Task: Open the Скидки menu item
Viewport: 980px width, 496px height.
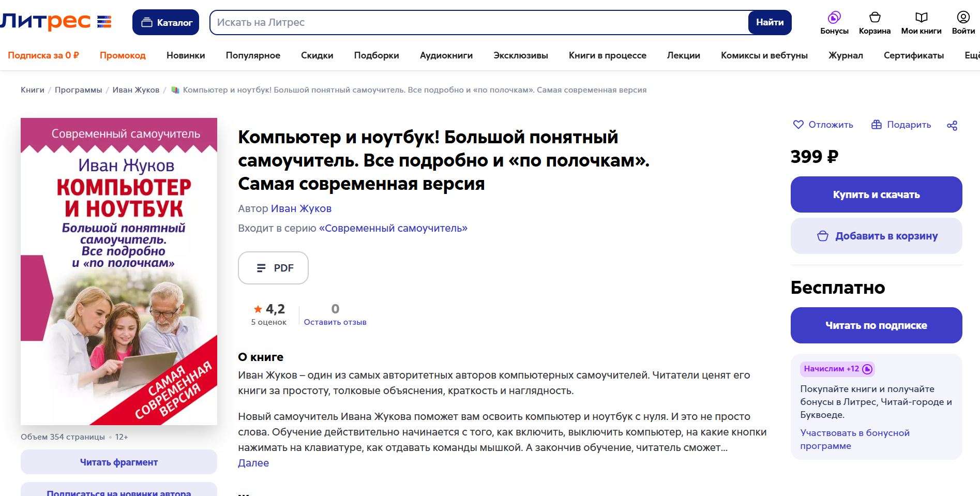Action: click(x=317, y=55)
